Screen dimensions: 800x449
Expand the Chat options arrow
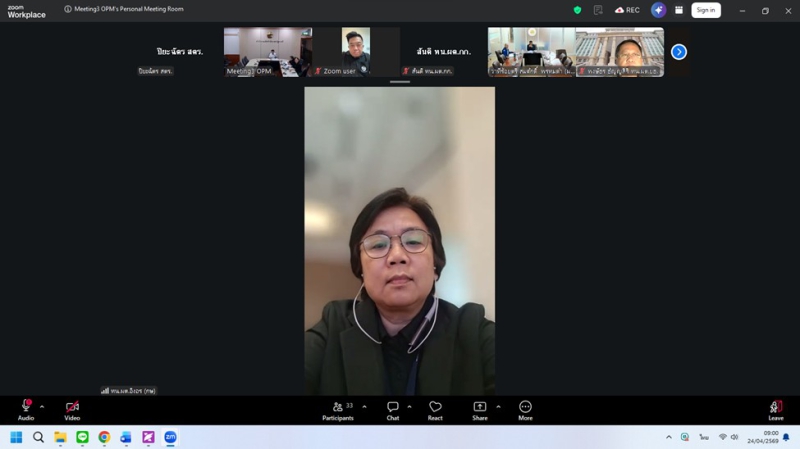pos(409,407)
